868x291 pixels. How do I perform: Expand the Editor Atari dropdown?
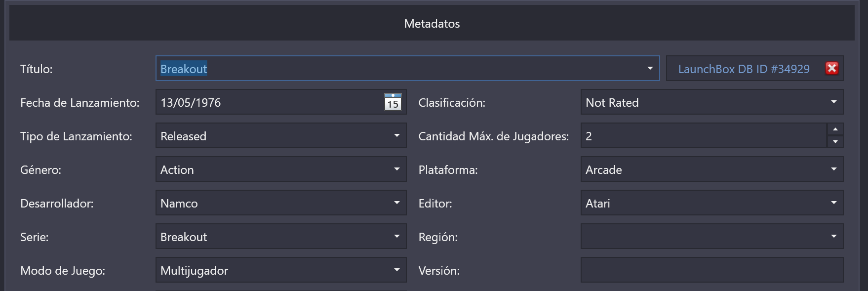(x=833, y=203)
